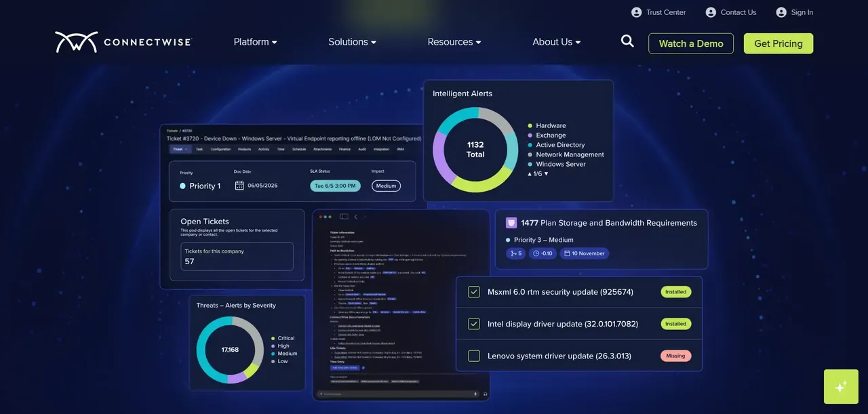The width and height of the screenshot is (868, 414).
Task: Click the Get Pricing button
Action: pyautogui.click(x=778, y=43)
